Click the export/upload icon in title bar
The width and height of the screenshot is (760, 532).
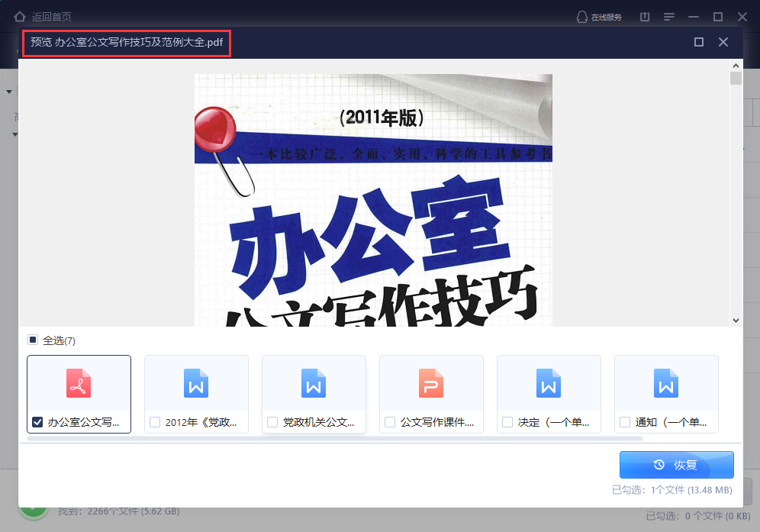(x=645, y=17)
